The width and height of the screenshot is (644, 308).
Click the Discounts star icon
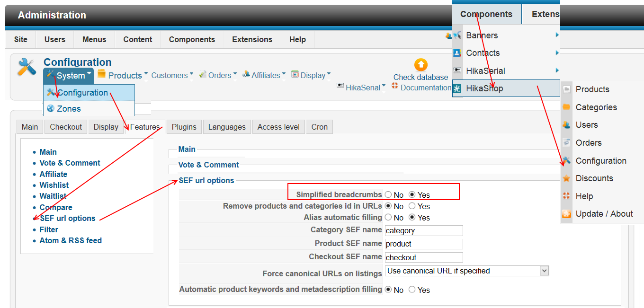(x=566, y=178)
